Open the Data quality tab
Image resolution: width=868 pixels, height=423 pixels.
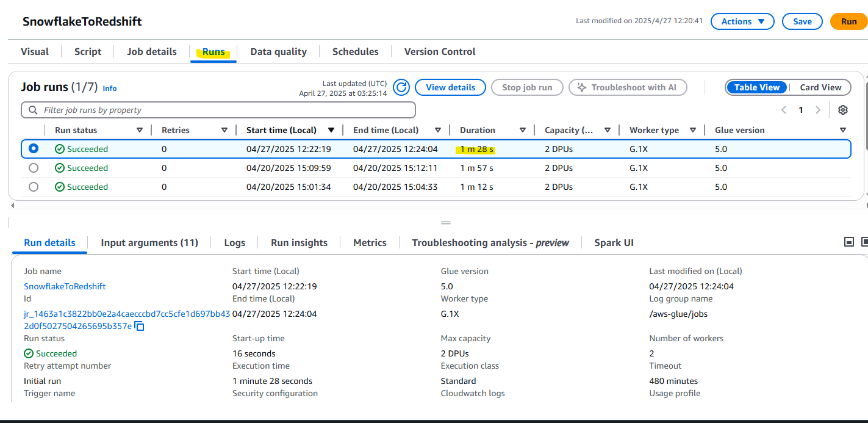(279, 52)
